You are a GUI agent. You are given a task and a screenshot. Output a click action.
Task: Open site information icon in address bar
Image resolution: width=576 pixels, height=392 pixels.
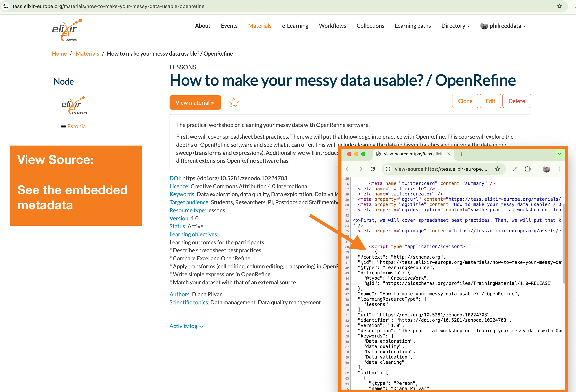click(x=5, y=6)
